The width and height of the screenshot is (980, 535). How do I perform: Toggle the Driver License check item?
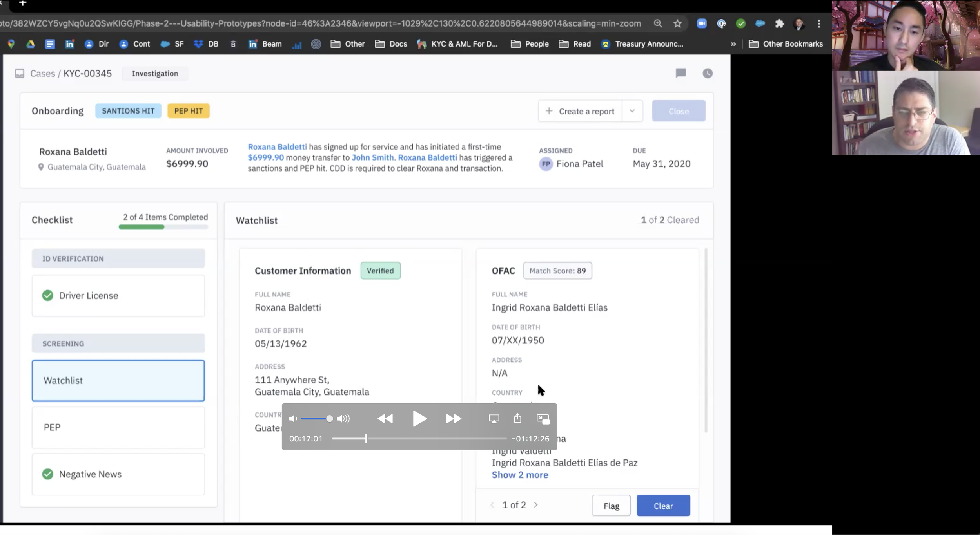pyautogui.click(x=48, y=295)
